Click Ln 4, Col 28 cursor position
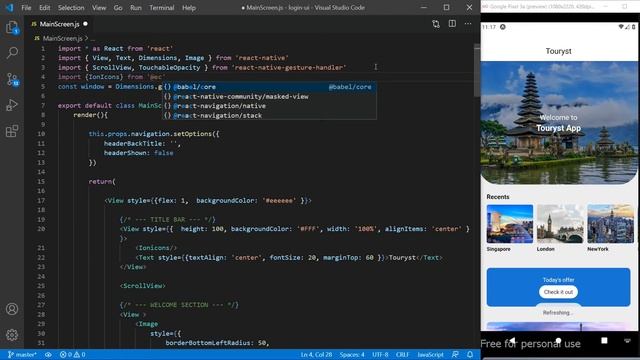 (x=316, y=355)
